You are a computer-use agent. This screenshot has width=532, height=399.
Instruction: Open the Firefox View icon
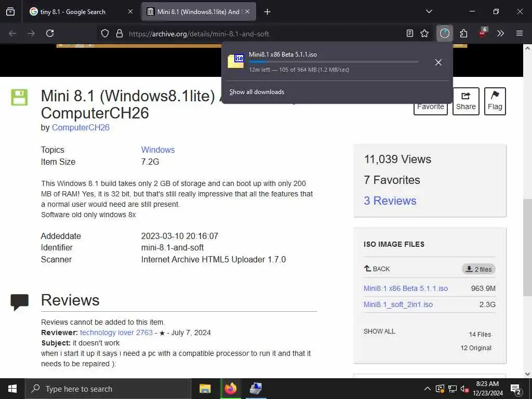click(x=10, y=12)
